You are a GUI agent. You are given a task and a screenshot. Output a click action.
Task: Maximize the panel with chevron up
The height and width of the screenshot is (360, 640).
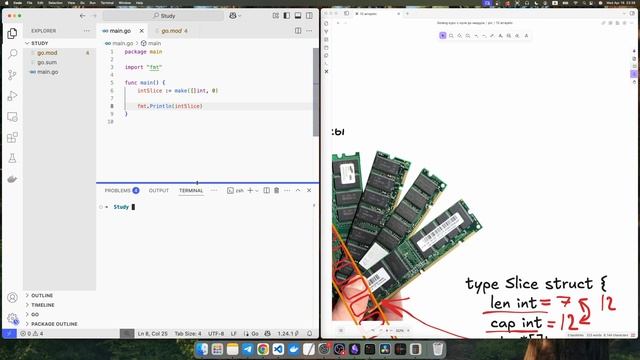point(298,191)
